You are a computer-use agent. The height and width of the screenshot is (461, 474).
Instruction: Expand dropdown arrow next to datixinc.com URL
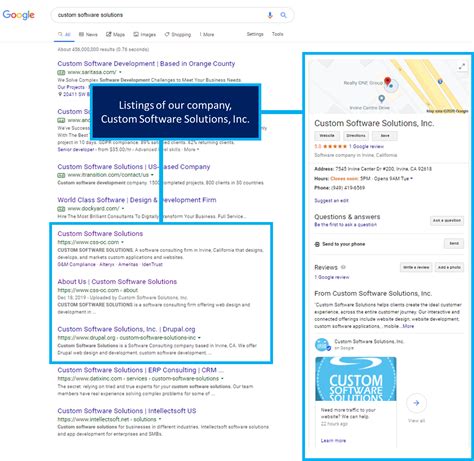tap(222, 379)
